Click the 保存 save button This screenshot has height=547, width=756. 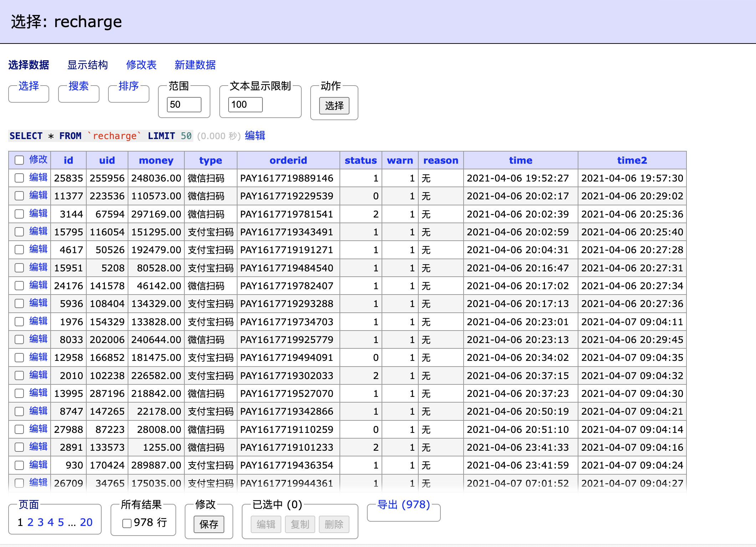pyautogui.click(x=209, y=525)
